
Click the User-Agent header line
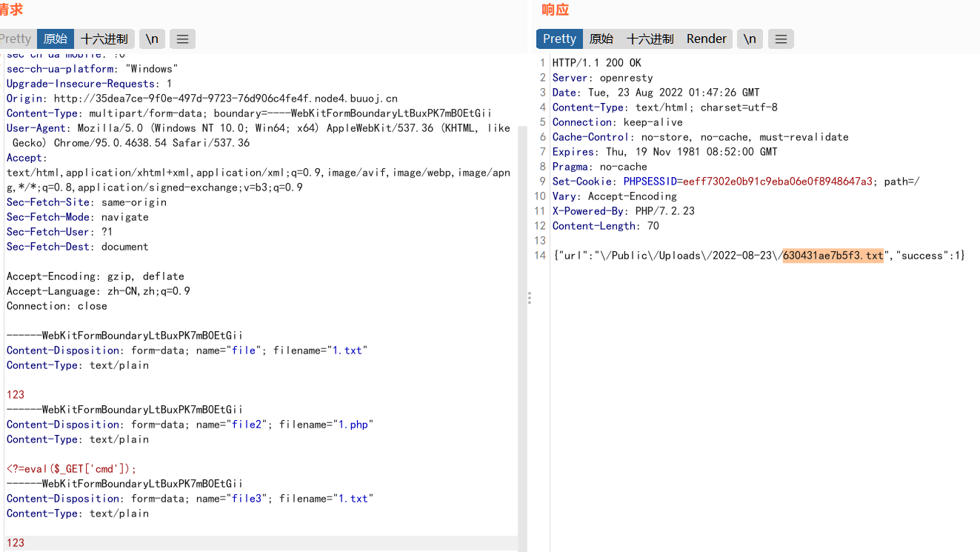point(259,136)
